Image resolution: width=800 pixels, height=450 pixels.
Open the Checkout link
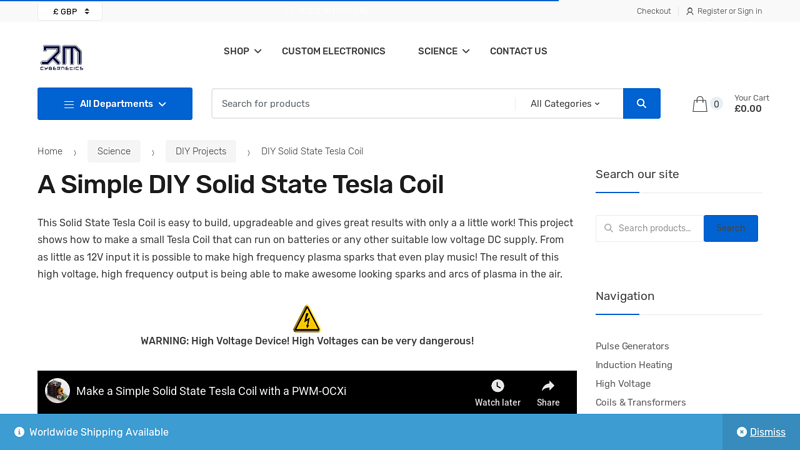653,11
